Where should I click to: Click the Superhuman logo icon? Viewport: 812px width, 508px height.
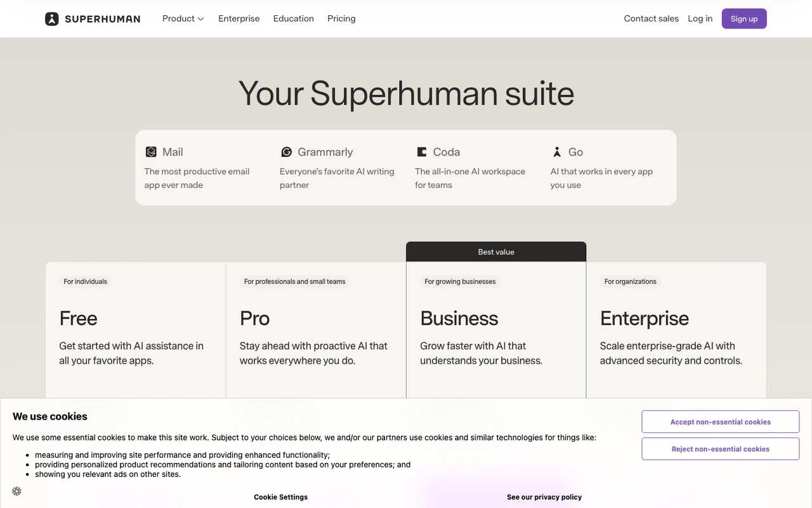pos(52,19)
